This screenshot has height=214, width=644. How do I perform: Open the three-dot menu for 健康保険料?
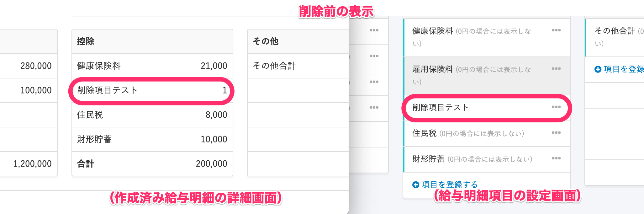pyautogui.click(x=556, y=30)
